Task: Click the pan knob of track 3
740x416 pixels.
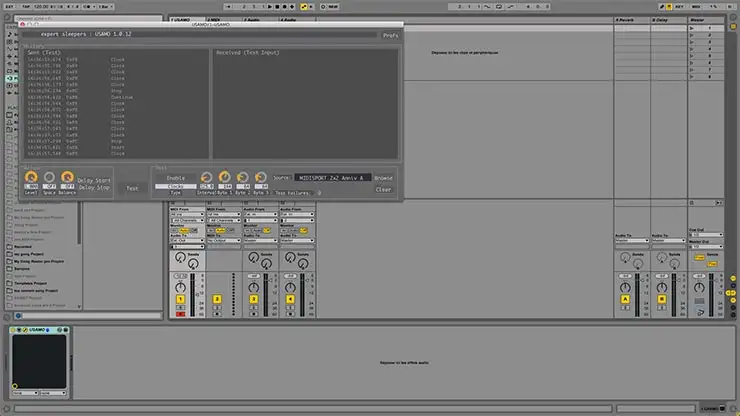Action: coord(253,287)
